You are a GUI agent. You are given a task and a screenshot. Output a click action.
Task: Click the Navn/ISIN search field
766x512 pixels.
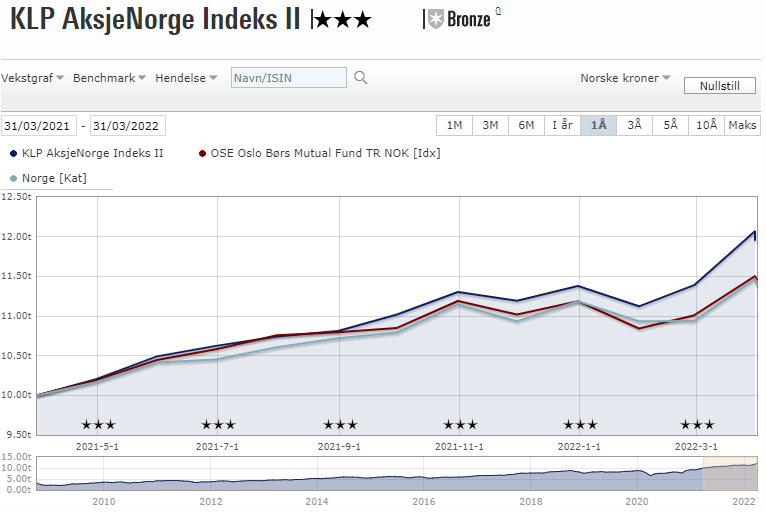point(289,78)
